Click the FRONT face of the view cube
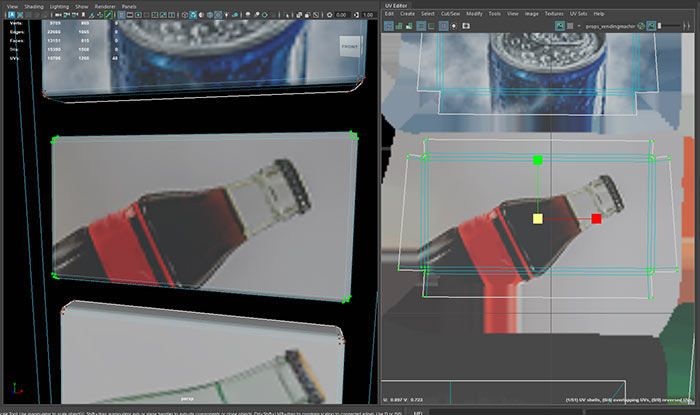 point(349,46)
